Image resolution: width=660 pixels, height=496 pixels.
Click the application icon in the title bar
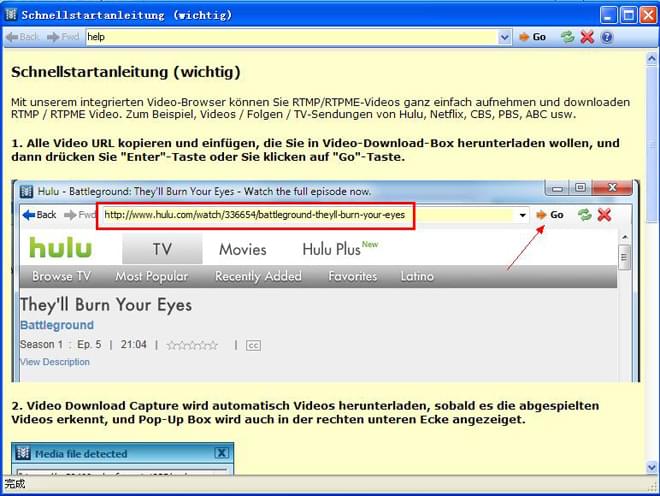[x=11, y=15]
